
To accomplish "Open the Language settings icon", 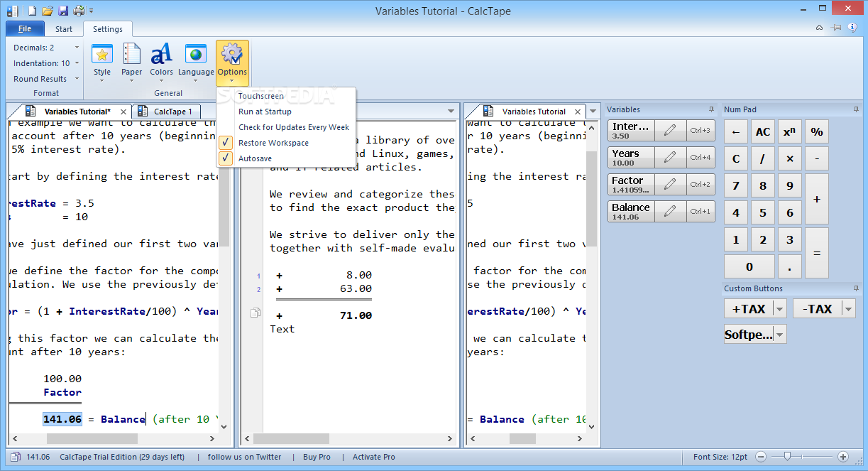I will (196, 54).
